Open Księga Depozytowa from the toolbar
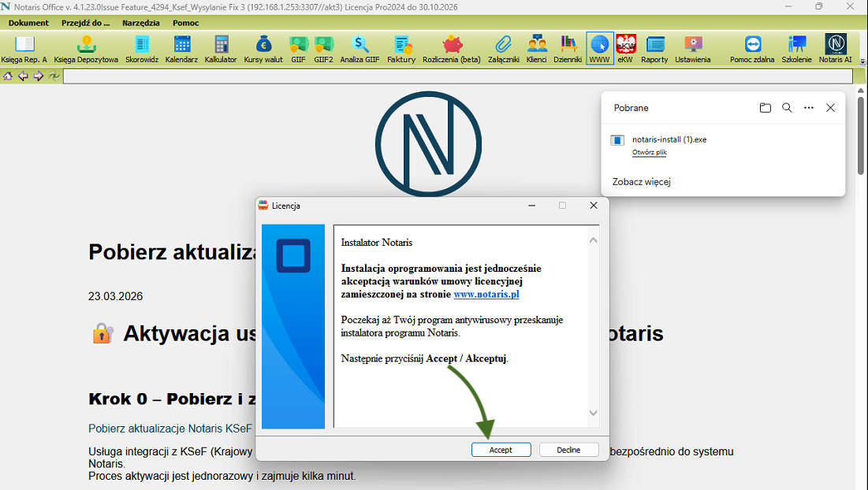The image size is (868, 490). [86, 49]
